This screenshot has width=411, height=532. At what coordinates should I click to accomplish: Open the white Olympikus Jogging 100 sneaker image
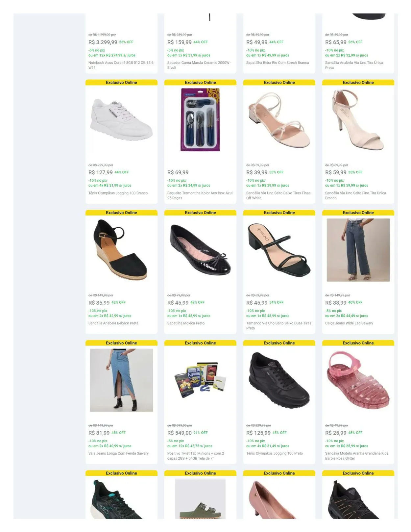click(x=121, y=120)
